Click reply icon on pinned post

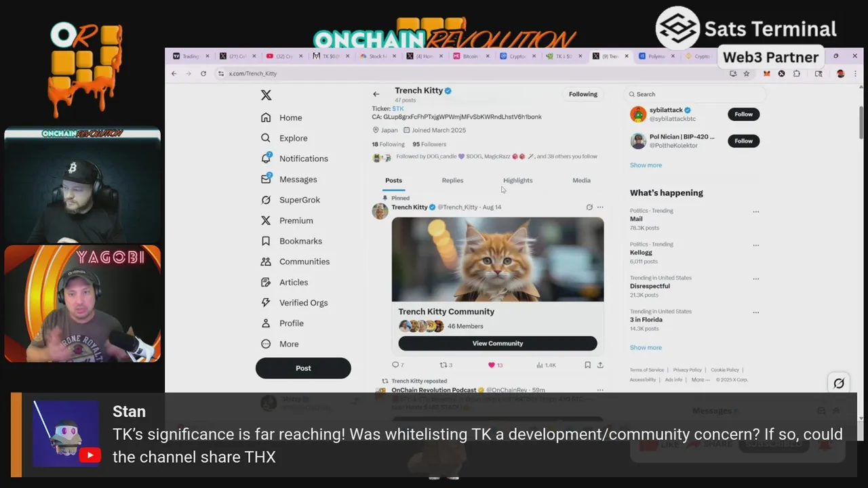(395, 365)
